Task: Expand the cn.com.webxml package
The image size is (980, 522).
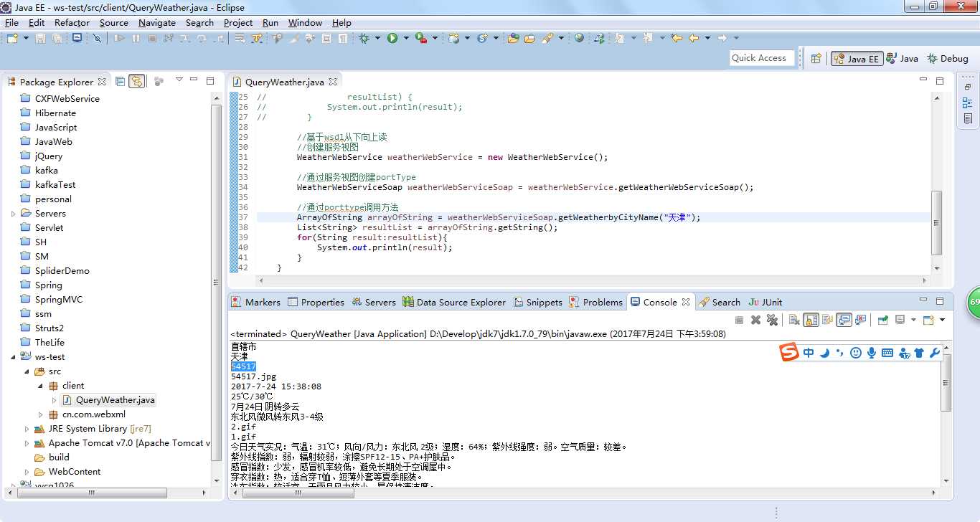Action: (40, 414)
